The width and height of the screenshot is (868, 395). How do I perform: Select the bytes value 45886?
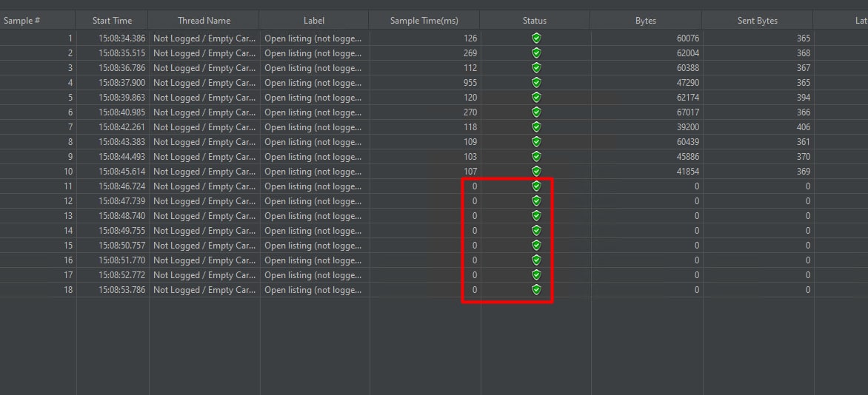(x=687, y=157)
